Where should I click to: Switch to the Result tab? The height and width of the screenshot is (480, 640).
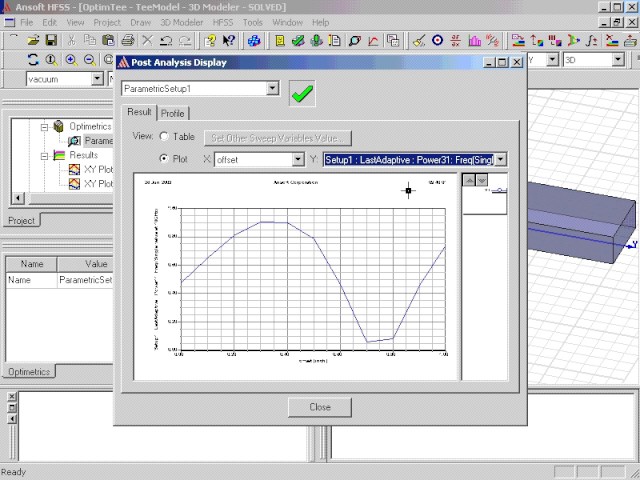point(139,112)
